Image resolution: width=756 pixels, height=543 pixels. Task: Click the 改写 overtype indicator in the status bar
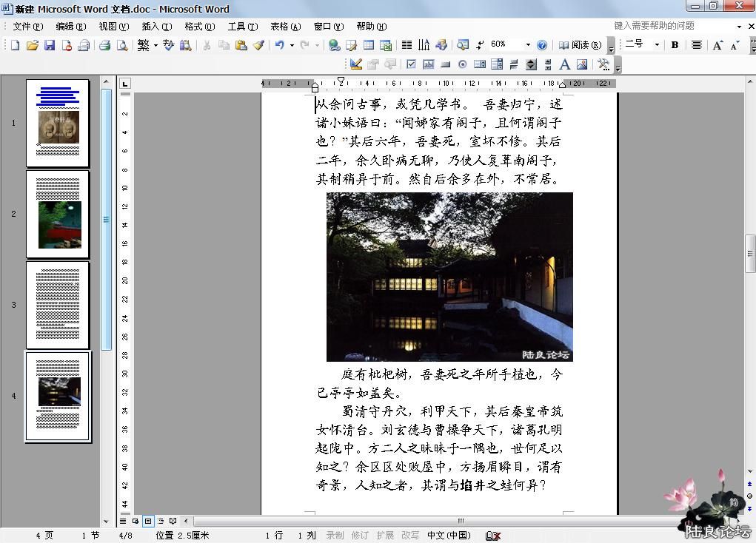409,535
